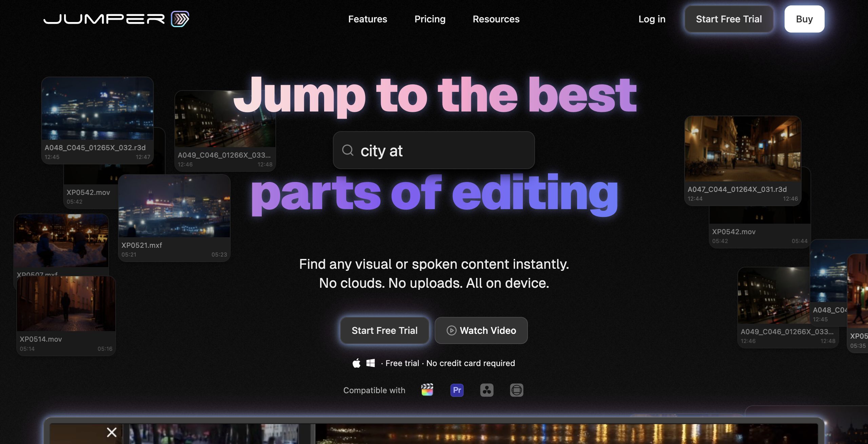Click the Windows logo icon
The image size is (868, 444).
371,363
